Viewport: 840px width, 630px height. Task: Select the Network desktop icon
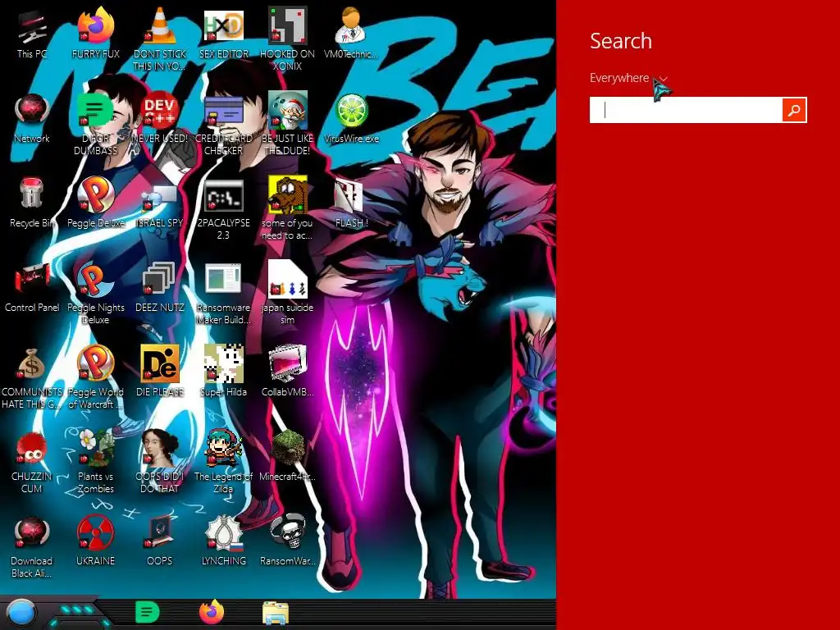tap(32, 112)
